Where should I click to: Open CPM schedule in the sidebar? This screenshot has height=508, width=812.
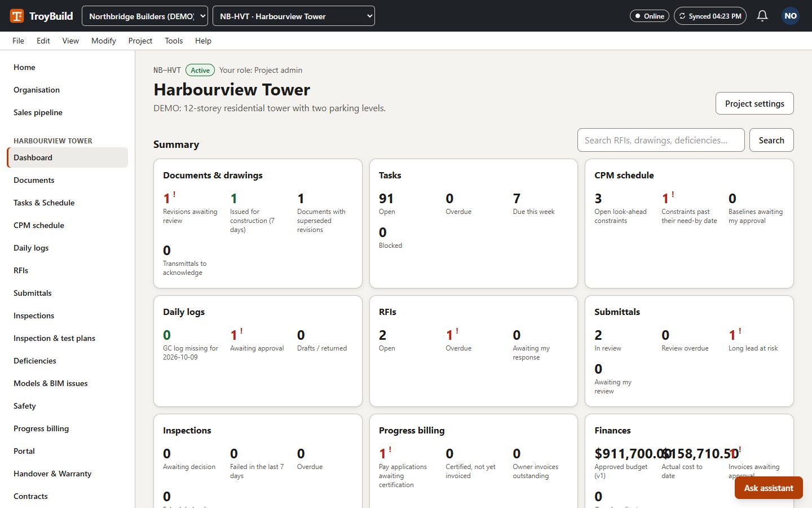click(x=68, y=225)
